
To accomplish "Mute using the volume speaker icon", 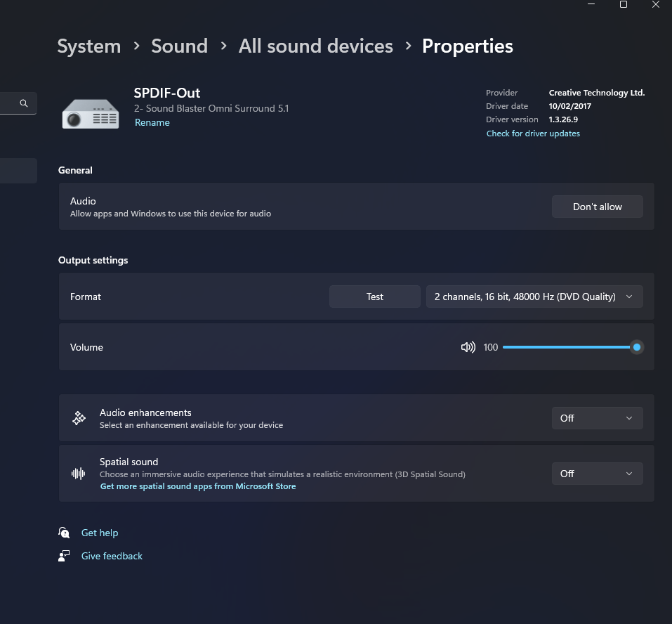I will pos(468,347).
